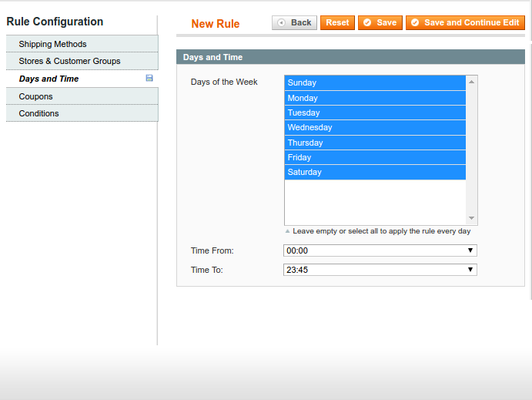This screenshot has width=532, height=400.
Task: Go to the Conditions tab
Action: (38, 113)
